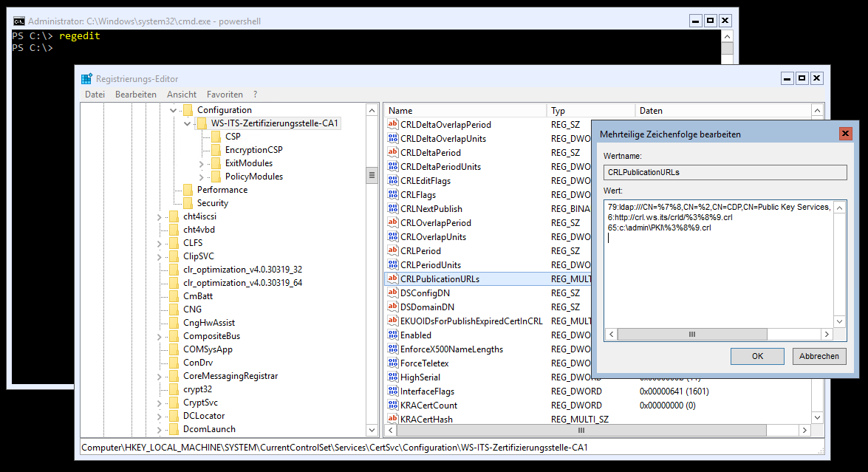Click the CRLPeriodUnits DWORD icon
This screenshot has height=472, width=868.
coord(393,264)
